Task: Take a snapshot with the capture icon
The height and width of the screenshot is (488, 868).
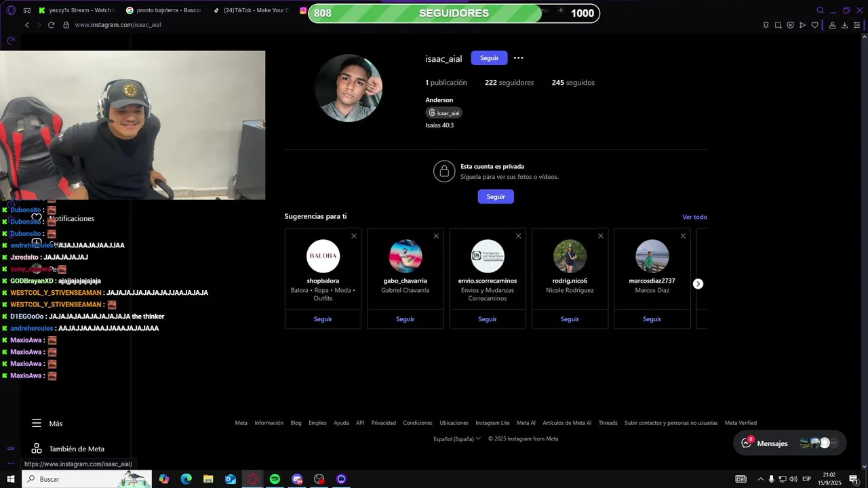Action: (778, 25)
